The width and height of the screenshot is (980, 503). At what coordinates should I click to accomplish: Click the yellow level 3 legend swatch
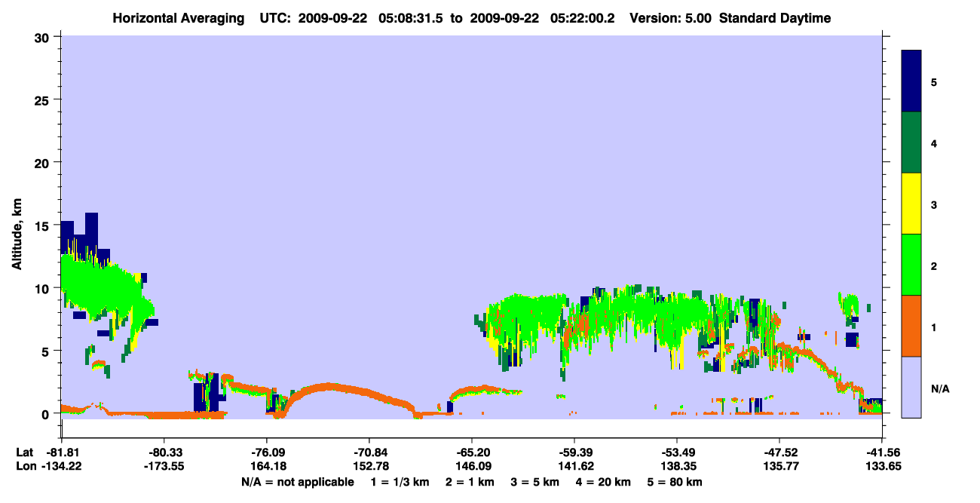[911, 204]
